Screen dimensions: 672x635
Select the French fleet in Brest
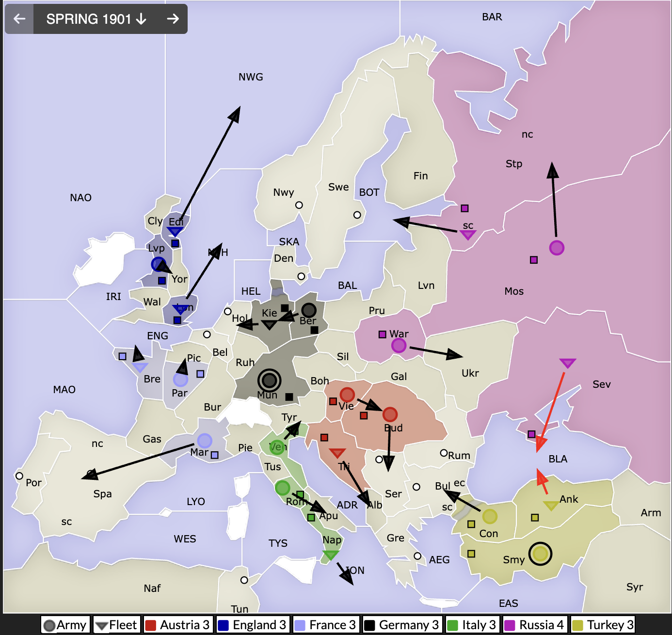point(140,367)
